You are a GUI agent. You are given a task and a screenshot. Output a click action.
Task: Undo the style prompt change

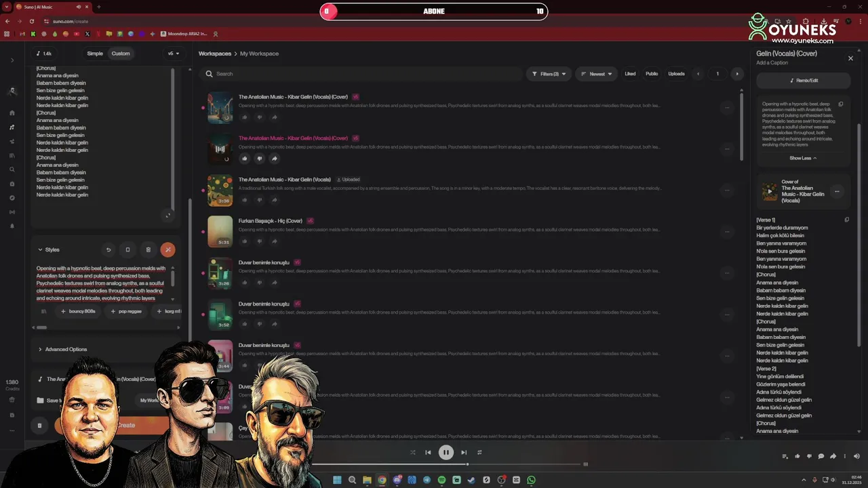click(x=108, y=249)
